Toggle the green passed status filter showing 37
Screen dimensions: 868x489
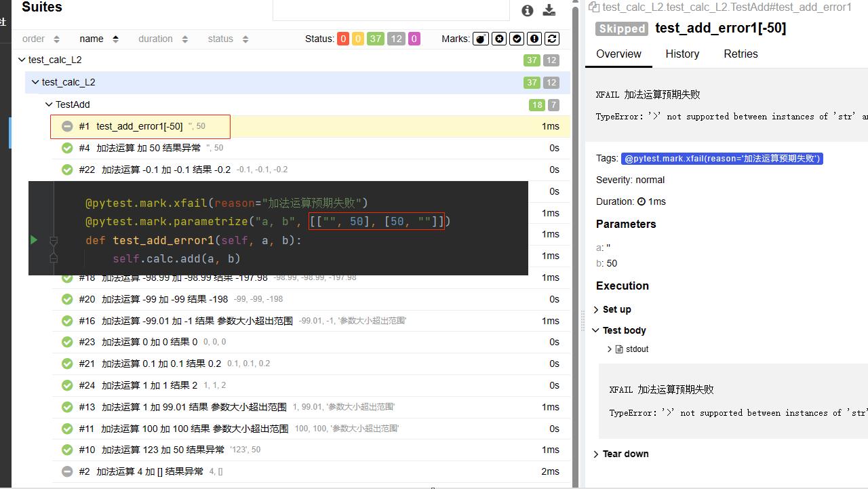coord(376,39)
